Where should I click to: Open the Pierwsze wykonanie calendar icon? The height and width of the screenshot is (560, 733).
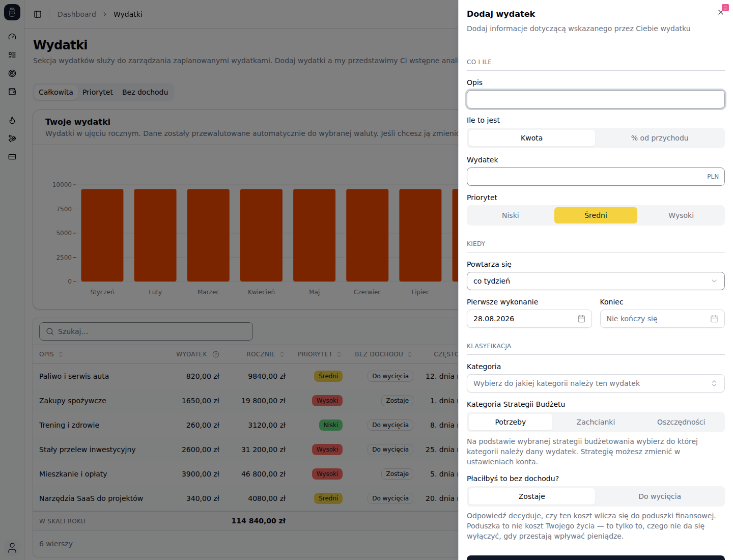pyautogui.click(x=581, y=319)
